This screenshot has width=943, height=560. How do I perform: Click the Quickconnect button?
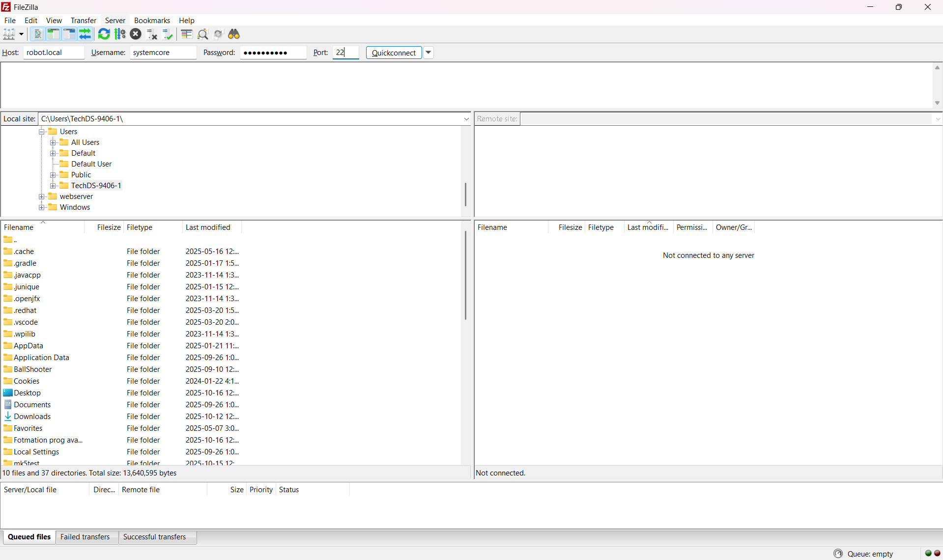pos(394,53)
